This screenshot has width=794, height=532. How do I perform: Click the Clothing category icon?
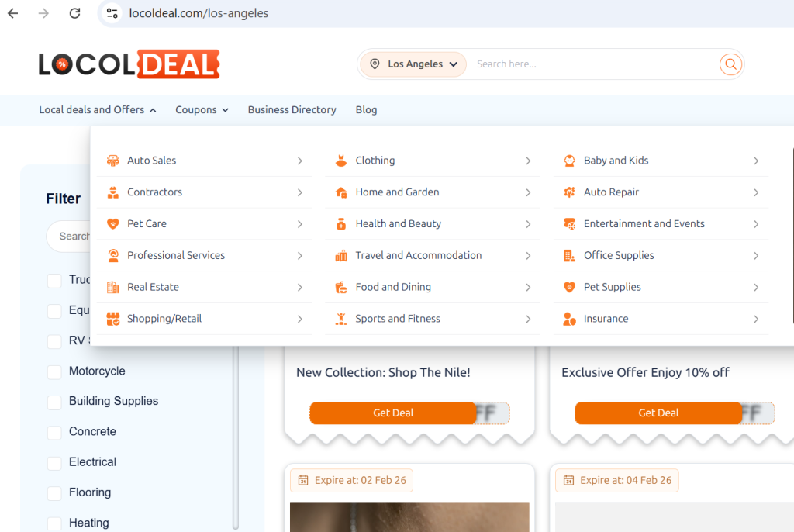pyautogui.click(x=341, y=161)
